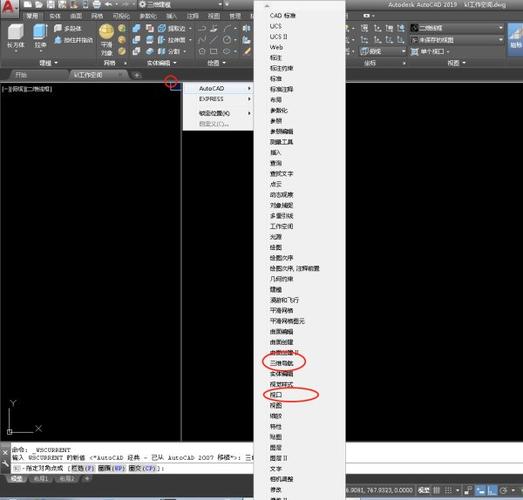Click the Undo arrow in quick access toolbar

[x=108, y=4]
